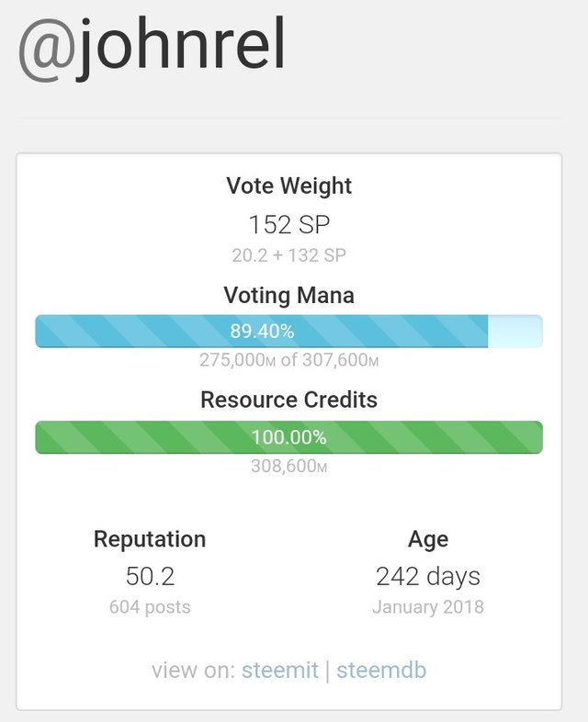Click the 89.40% mana percentage text
Viewport: 588px width, 722px height.
point(262,331)
